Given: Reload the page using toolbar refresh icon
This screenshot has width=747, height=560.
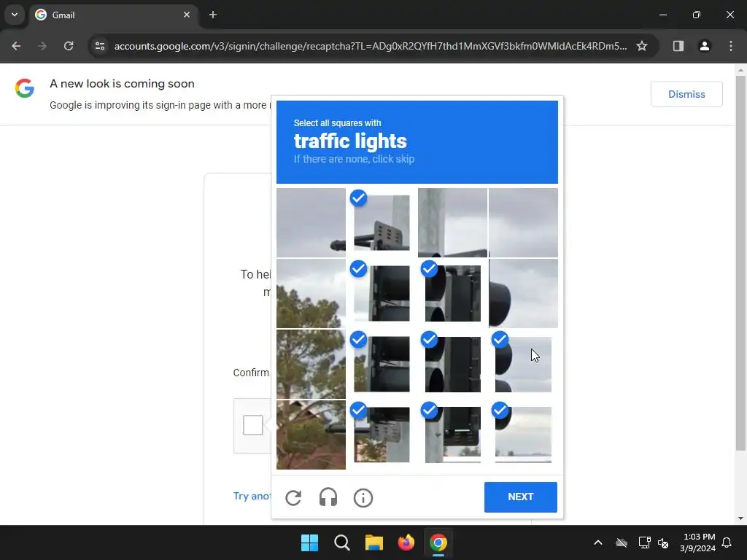Looking at the screenshot, I should point(69,46).
